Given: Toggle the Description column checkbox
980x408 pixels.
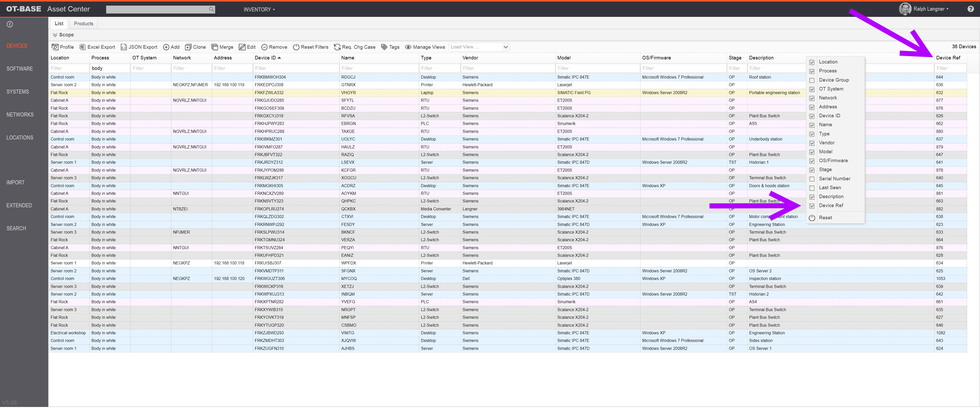Looking at the screenshot, I should pyautogui.click(x=812, y=197).
